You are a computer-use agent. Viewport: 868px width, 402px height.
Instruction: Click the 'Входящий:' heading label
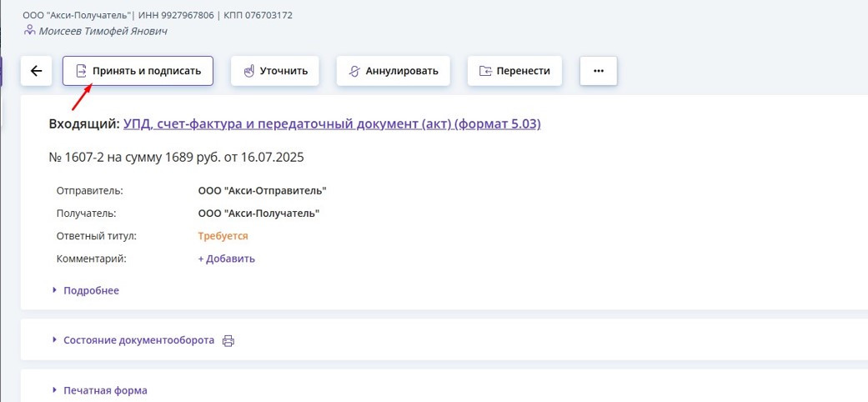pyautogui.click(x=85, y=124)
